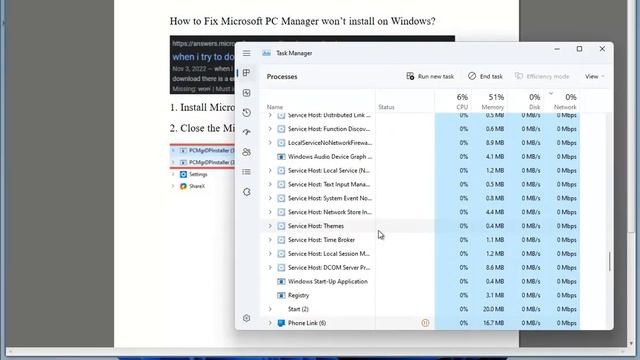Image resolution: width=640 pixels, height=360 pixels.
Task: Open the Performance page in Task Manager sidebar
Action: pos(247,93)
